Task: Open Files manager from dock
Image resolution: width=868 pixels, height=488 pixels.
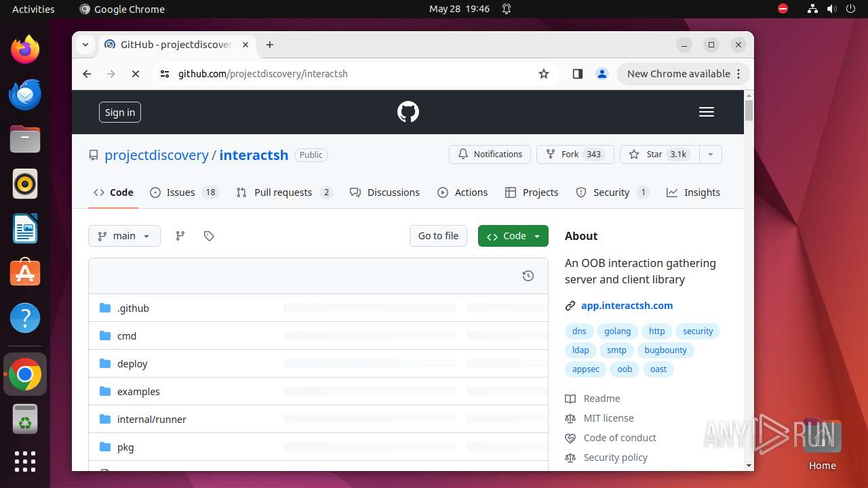Action: coord(25,139)
